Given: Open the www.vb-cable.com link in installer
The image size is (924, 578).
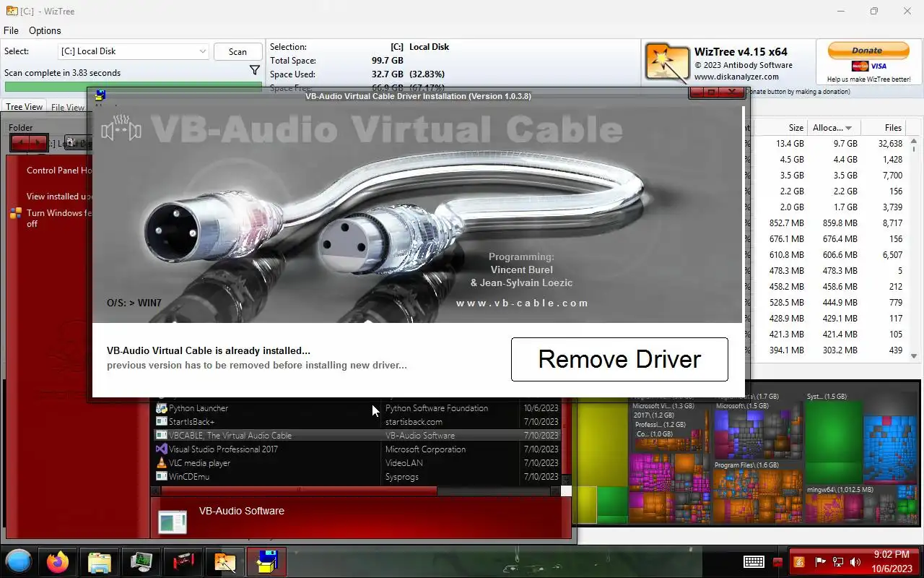Looking at the screenshot, I should 522,303.
